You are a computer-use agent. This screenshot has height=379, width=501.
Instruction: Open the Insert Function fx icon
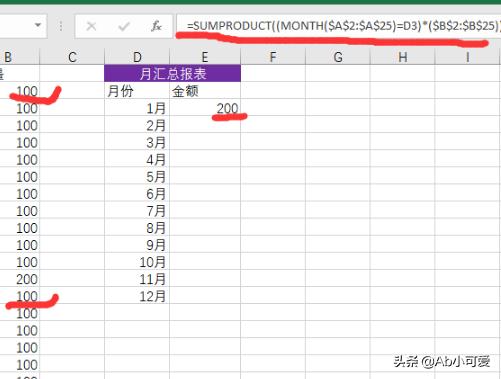[x=156, y=26]
